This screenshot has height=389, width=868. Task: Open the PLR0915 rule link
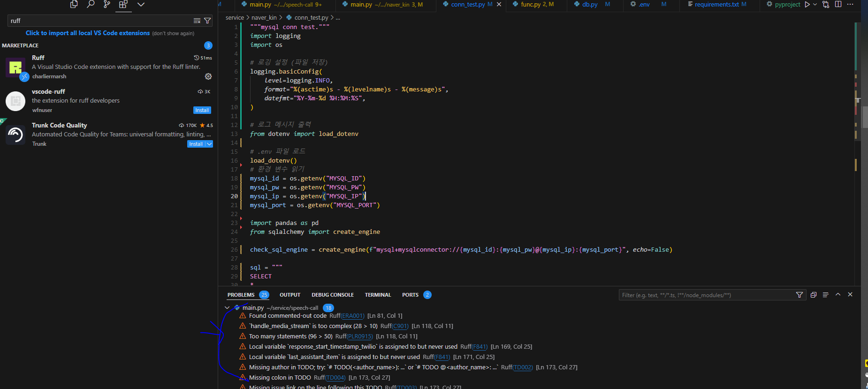pos(360,337)
